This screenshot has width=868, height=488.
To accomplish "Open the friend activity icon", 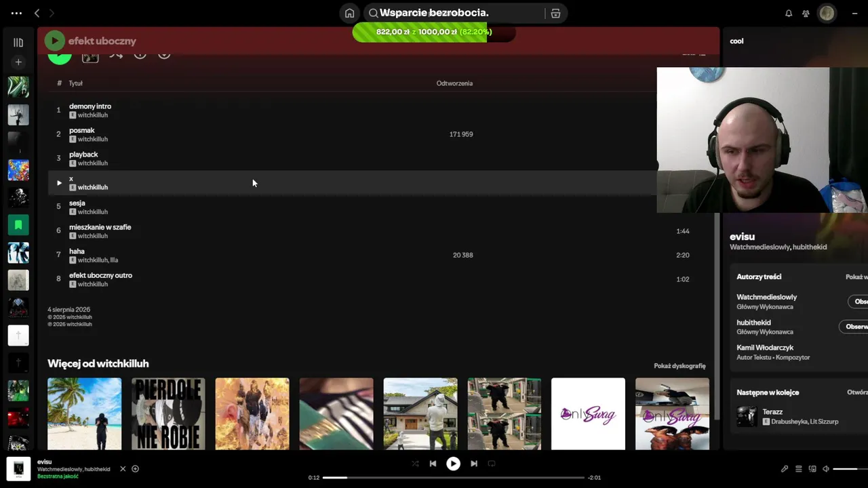I will [x=806, y=13].
